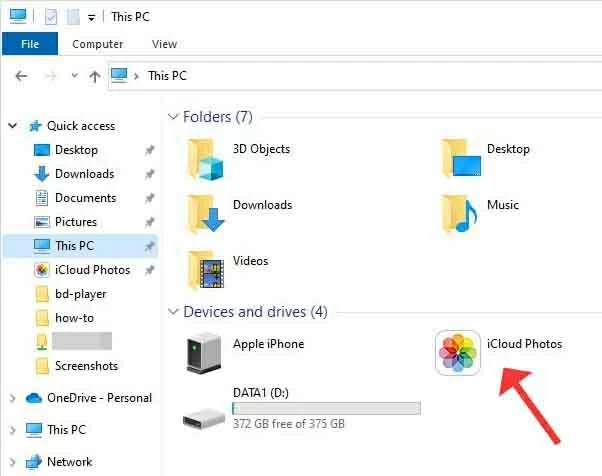
Task: Click the DATA1 drive storage bar
Action: [326, 408]
